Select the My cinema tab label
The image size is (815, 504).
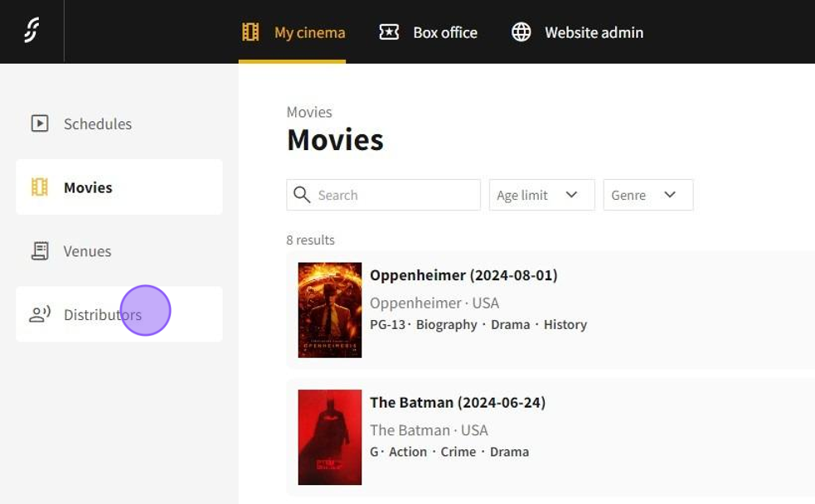pyautogui.click(x=309, y=33)
